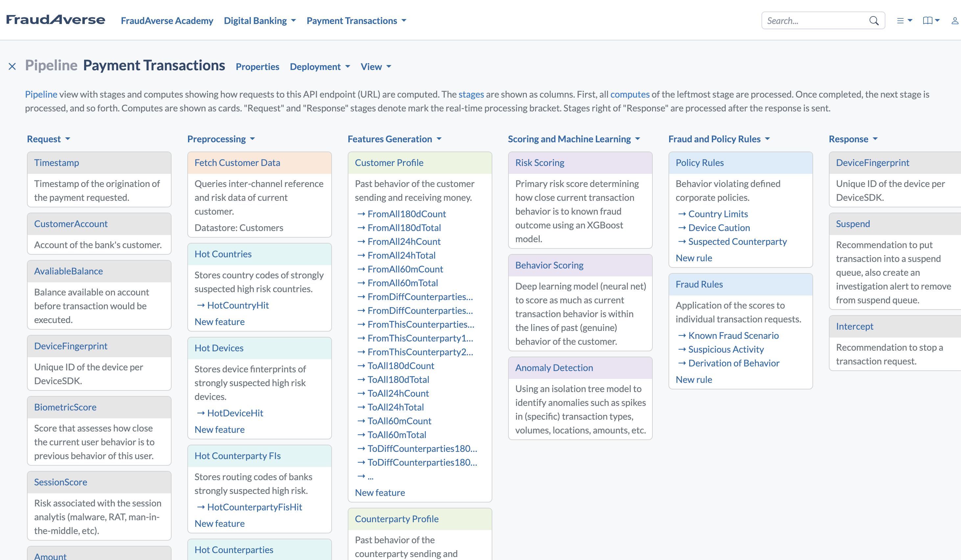Add New rule under Policy Rules

694,258
